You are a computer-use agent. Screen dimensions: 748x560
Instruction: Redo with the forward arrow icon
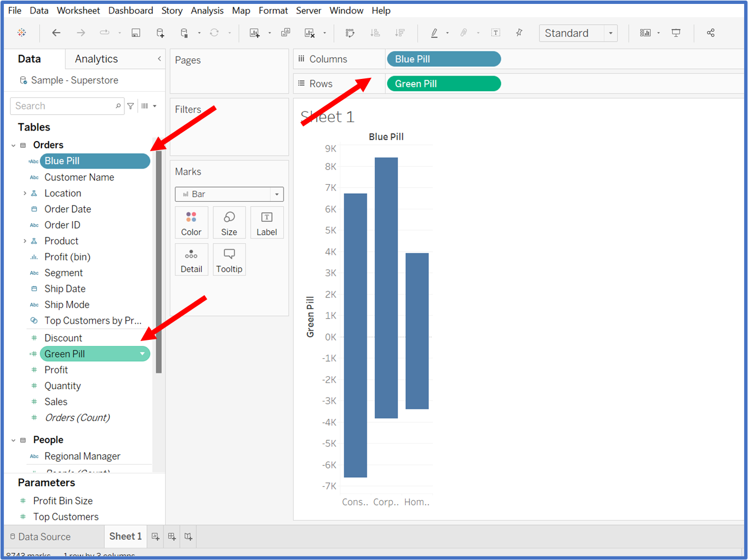pos(81,32)
